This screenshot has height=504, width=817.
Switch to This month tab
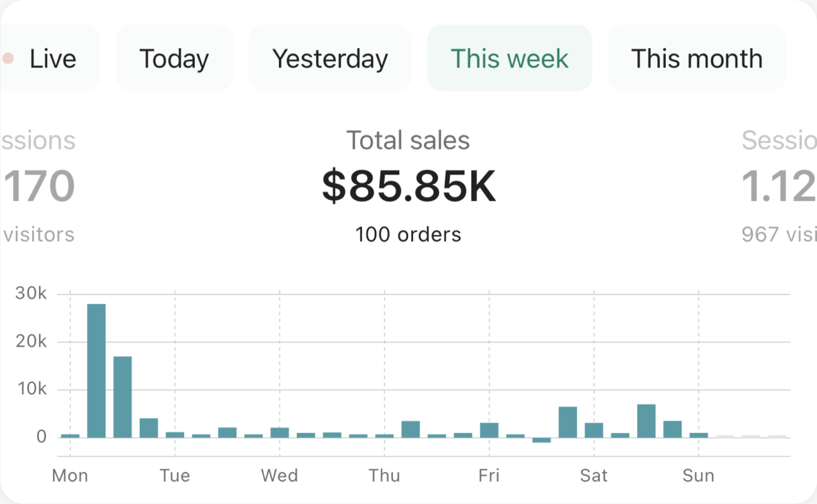click(x=696, y=59)
